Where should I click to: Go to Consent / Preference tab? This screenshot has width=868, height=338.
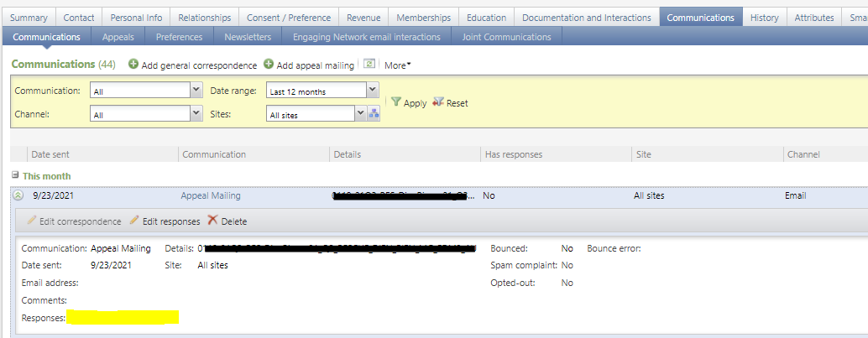[289, 18]
